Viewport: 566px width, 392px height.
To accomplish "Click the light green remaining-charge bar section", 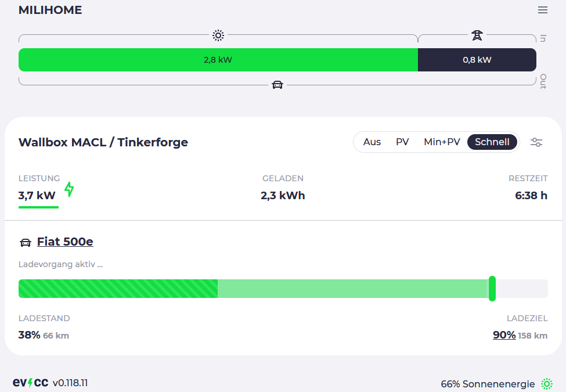I will coord(353,289).
